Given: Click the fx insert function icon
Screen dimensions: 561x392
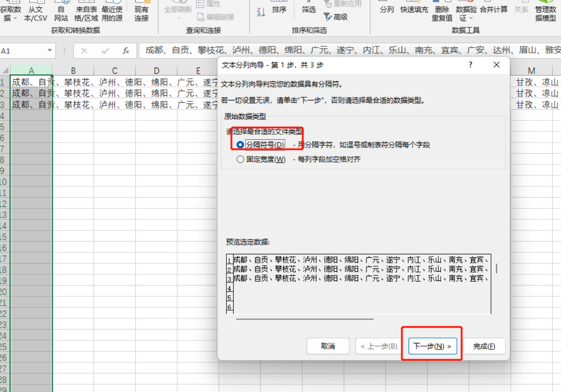Looking at the screenshot, I should [126, 51].
